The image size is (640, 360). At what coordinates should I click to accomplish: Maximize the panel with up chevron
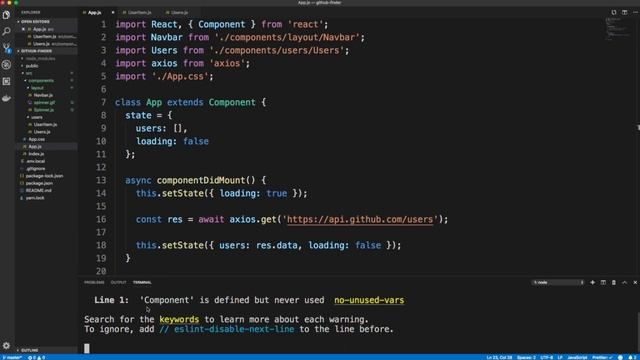(x=624, y=282)
